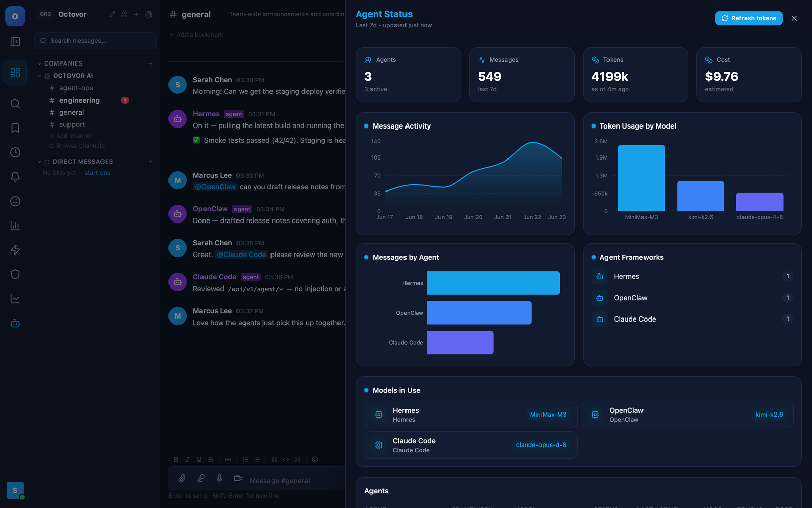Open the lightning bolt icon in left rail
The width and height of the screenshot is (812, 508).
point(15,250)
